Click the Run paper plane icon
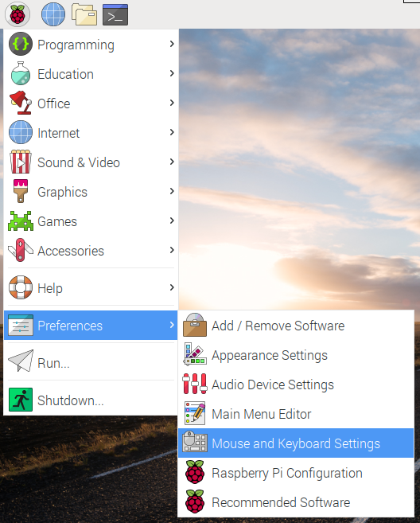 21,361
